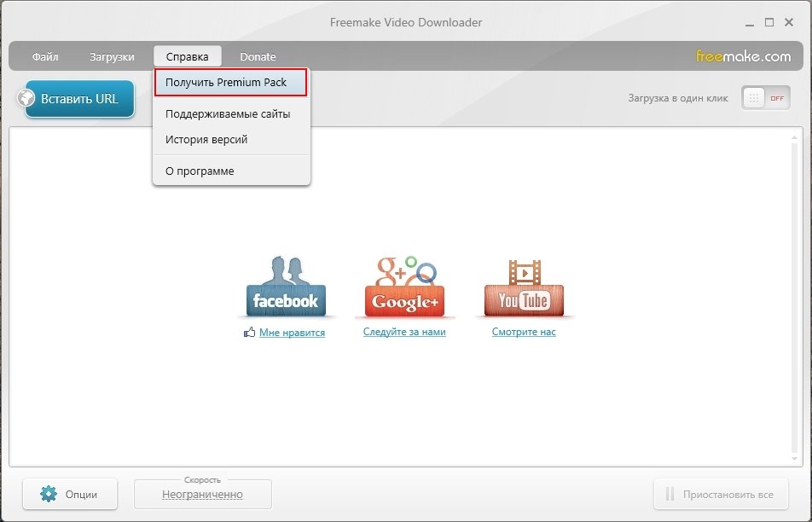The width and height of the screenshot is (812, 522).
Task: Open the Загрузки menu
Action: 112,56
